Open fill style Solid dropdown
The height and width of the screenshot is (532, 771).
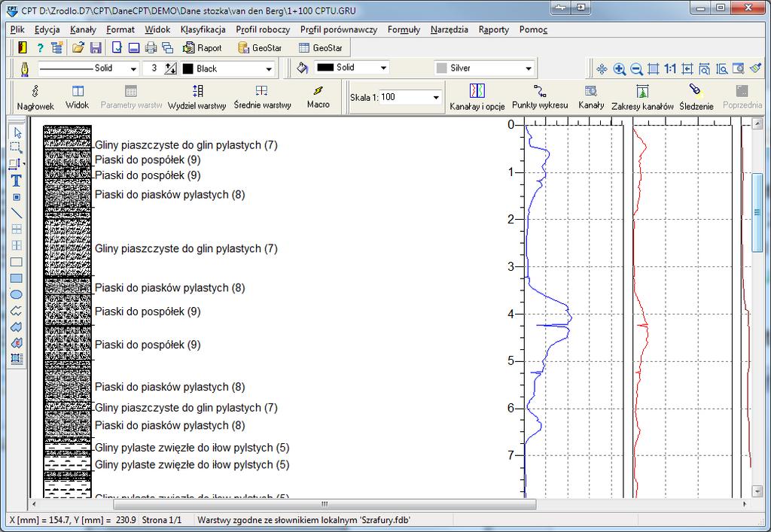pos(383,68)
